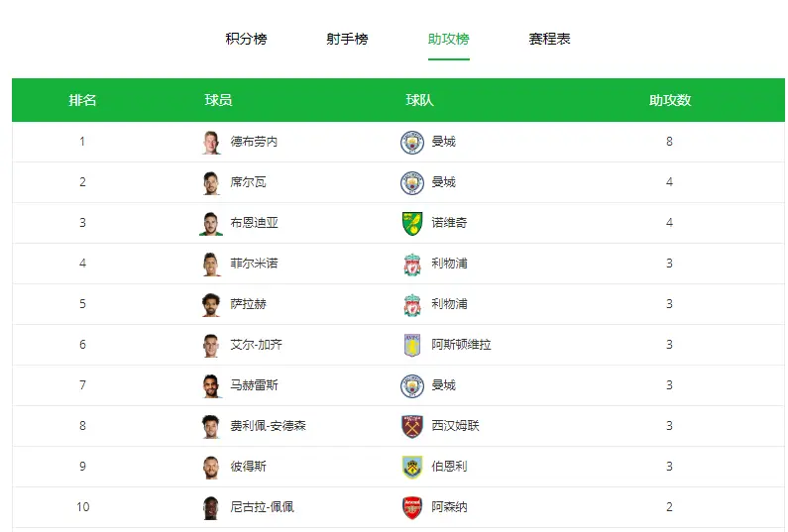Click the 诺维奇 club badge icon
The height and width of the screenshot is (532, 788).
tap(412, 224)
